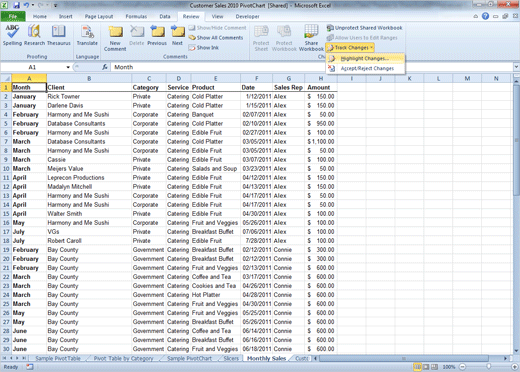
Task: Switch to the Developer tab
Action: [247, 16]
